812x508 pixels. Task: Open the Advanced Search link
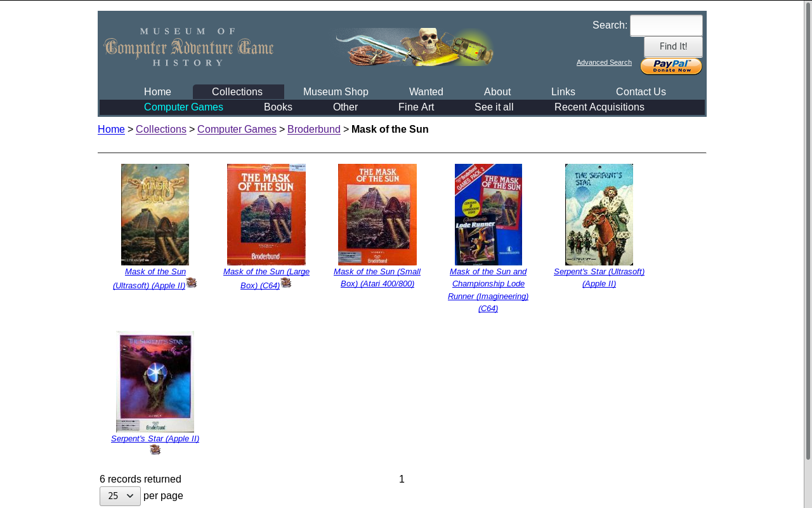(x=604, y=62)
